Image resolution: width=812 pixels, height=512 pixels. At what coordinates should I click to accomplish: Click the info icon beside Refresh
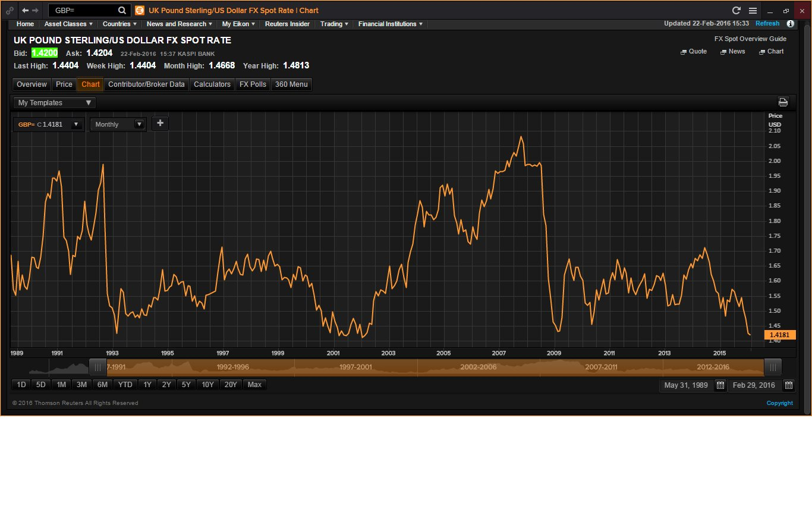click(791, 24)
